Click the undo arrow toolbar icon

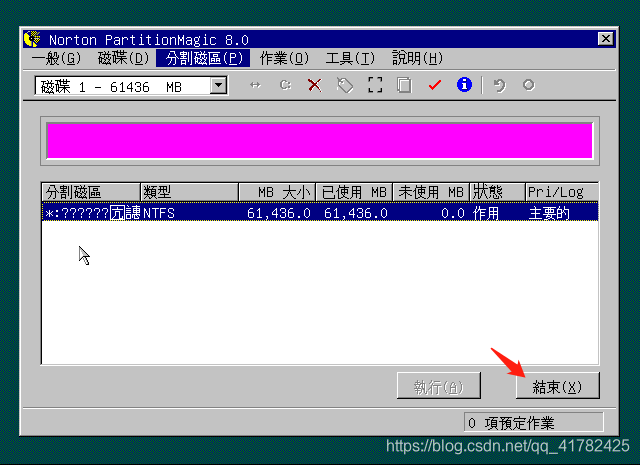499,85
